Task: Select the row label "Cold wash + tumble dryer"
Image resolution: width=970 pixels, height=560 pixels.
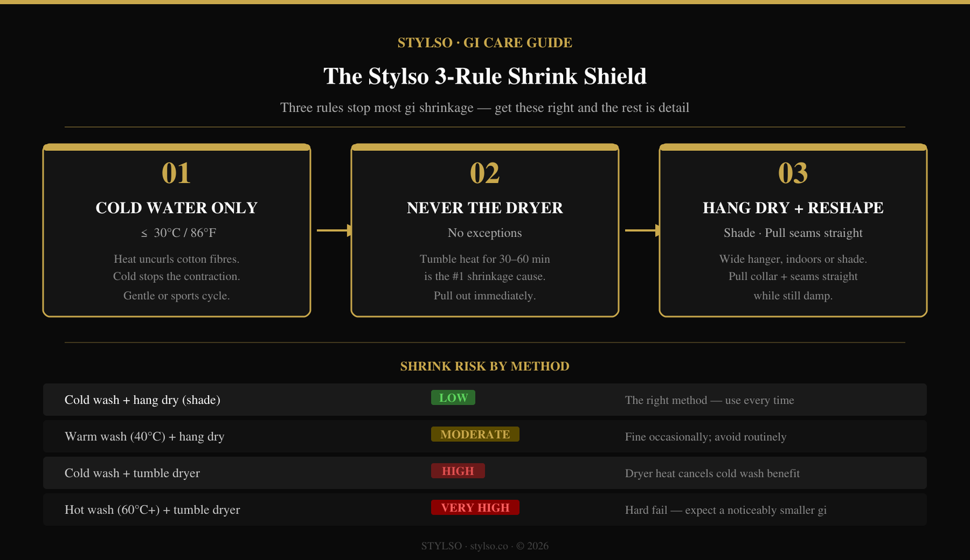Action: coord(132,473)
